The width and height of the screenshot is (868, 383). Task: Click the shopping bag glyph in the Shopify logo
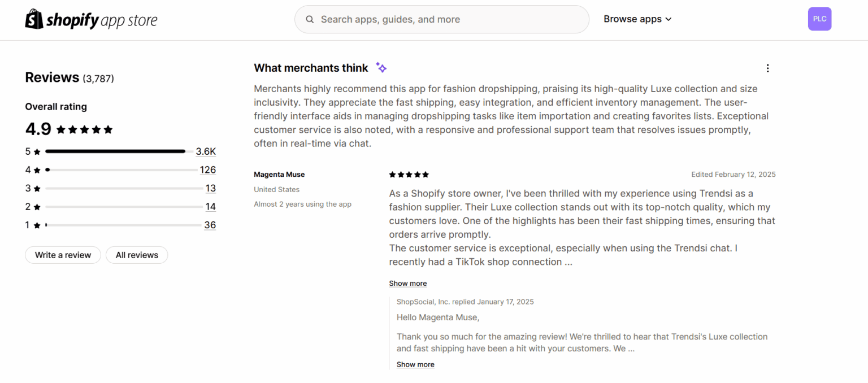click(33, 18)
